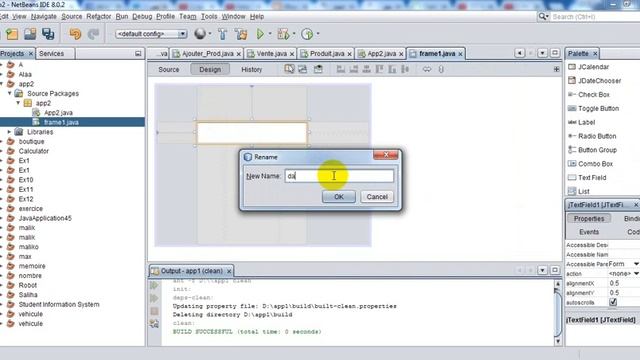Click the Debug Project toolbar icon

pos(283,34)
